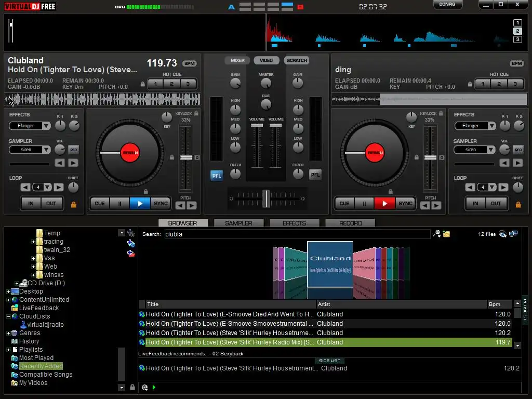The height and width of the screenshot is (399, 532).
Task: Expand the tracing folder
Action: [33, 242]
